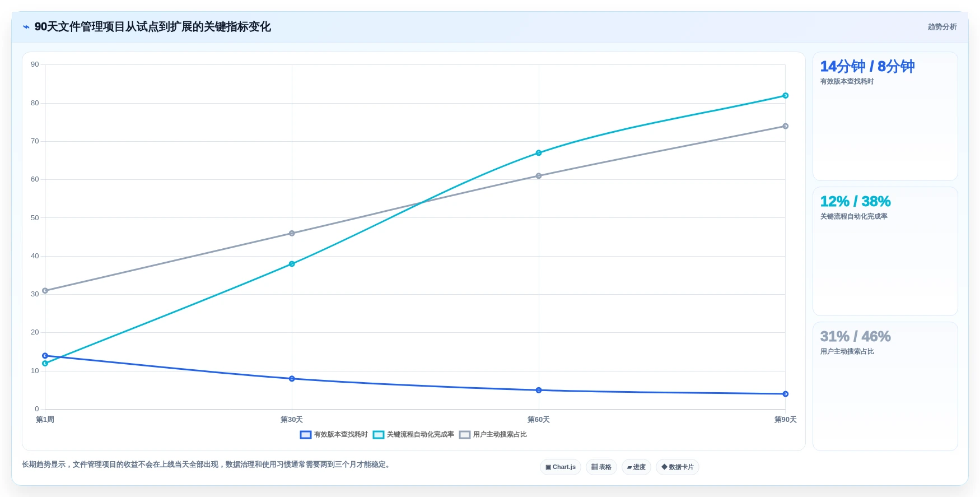Screen dimensions: 980x497
Task: Click the 第1周 x-axis label
Action: tap(45, 420)
